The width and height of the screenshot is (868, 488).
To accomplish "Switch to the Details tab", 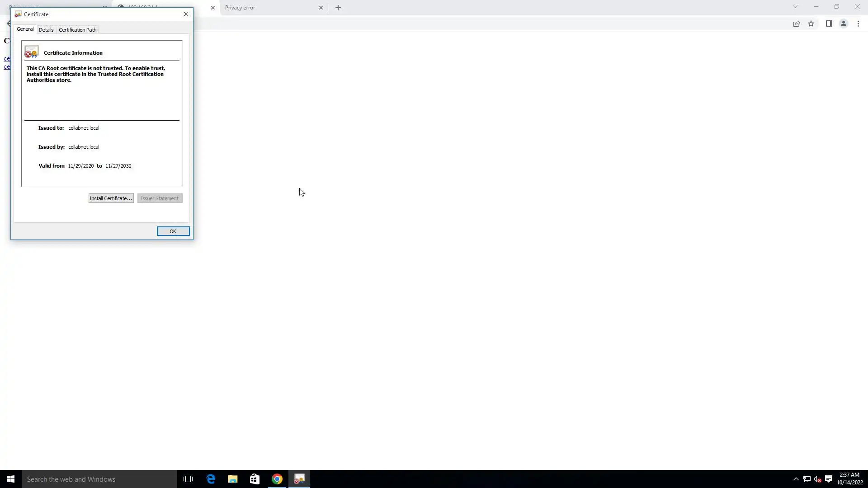I will [46, 30].
